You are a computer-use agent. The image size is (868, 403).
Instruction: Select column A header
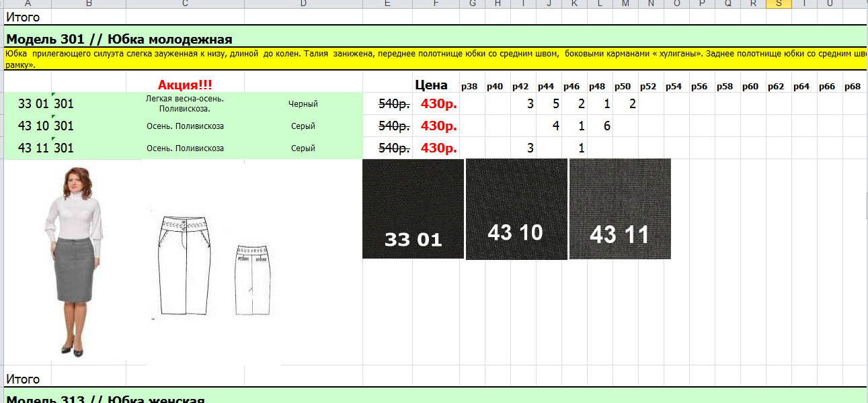tap(28, 3)
